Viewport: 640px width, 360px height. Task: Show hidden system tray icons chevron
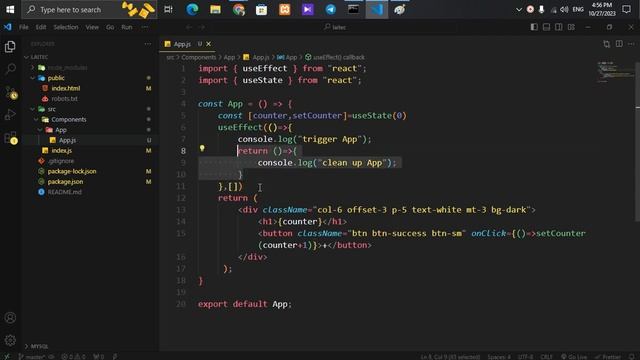pos(519,9)
